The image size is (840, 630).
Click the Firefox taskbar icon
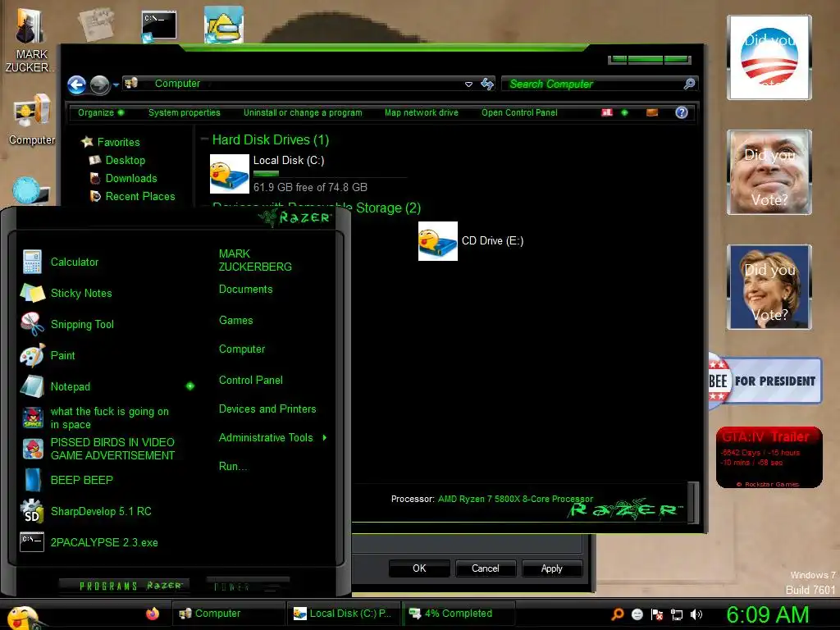pyautogui.click(x=153, y=614)
